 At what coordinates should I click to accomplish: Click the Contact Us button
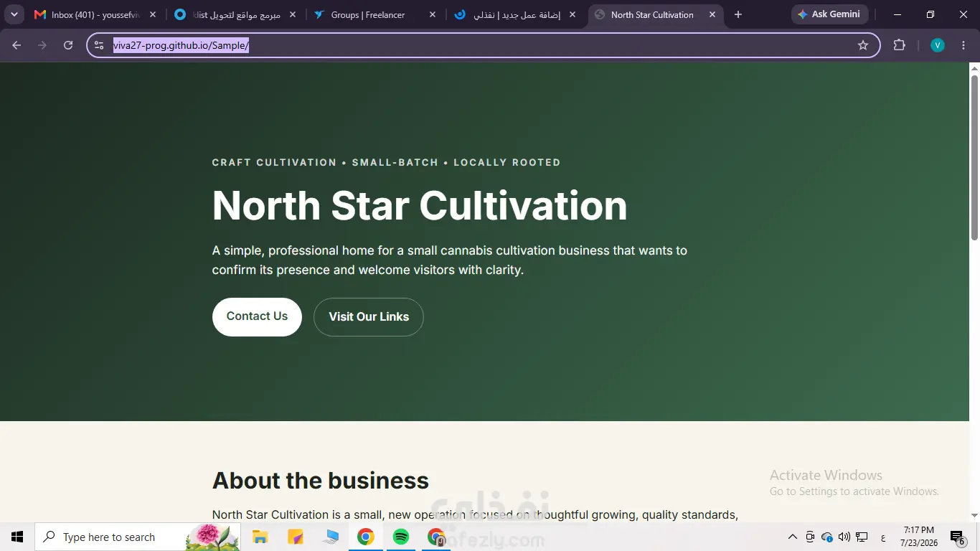click(257, 316)
